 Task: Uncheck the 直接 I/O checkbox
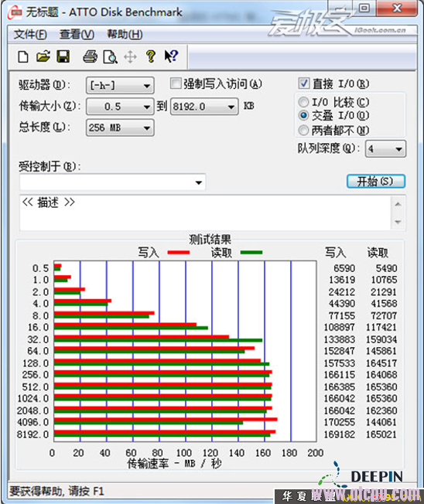click(x=303, y=83)
